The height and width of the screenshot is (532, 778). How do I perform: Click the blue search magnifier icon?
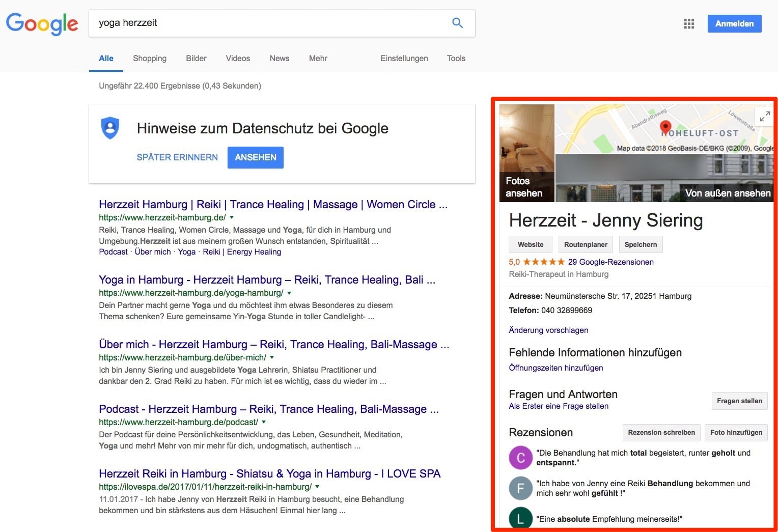[457, 23]
